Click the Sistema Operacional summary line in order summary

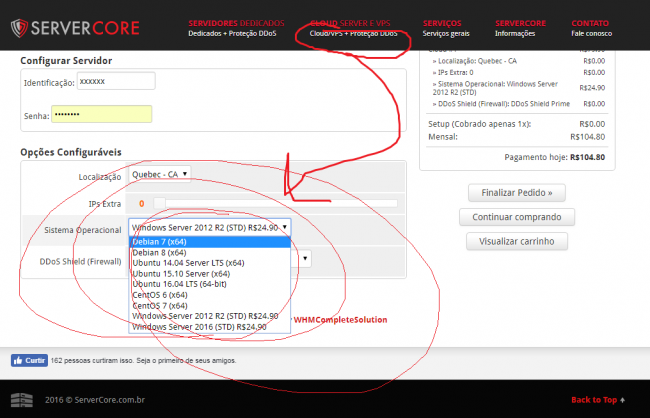(x=518, y=88)
